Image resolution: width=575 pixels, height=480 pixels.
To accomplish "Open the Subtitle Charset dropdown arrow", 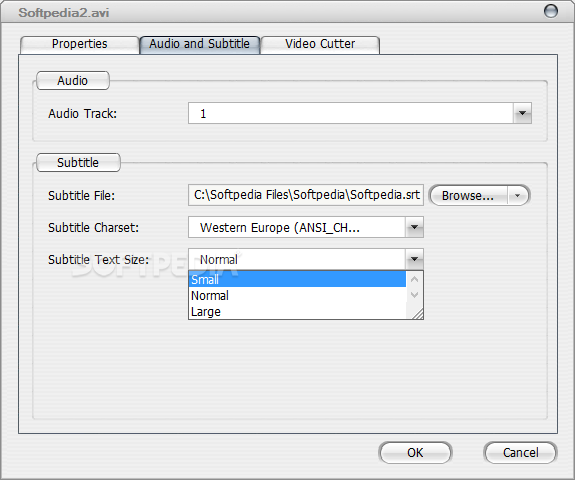I will click(x=414, y=227).
